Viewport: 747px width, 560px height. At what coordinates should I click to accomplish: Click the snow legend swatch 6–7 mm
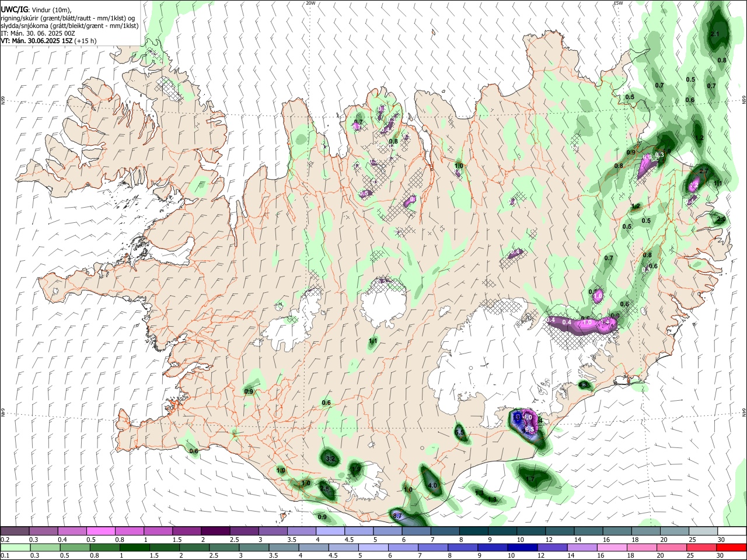[x=416, y=531]
